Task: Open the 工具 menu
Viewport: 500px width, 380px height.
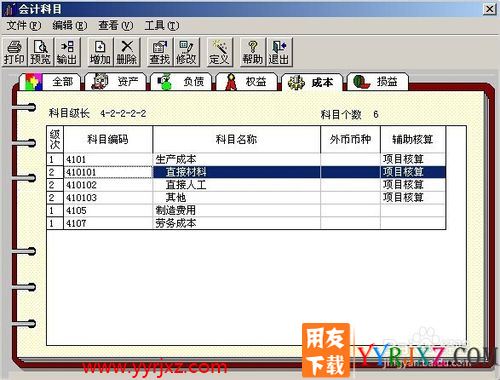Action: coord(162,25)
